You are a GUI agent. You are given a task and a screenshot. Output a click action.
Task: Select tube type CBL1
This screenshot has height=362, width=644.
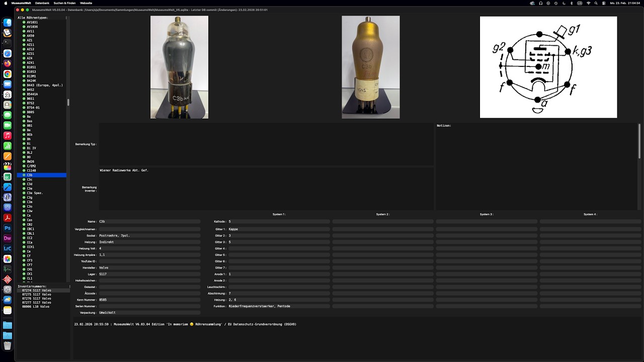[42, 233]
